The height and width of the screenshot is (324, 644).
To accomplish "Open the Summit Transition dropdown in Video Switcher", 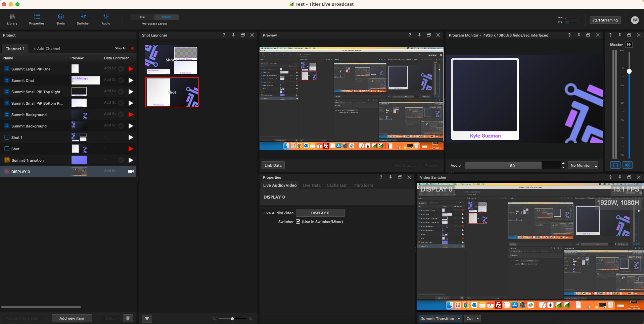I will tap(440, 319).
